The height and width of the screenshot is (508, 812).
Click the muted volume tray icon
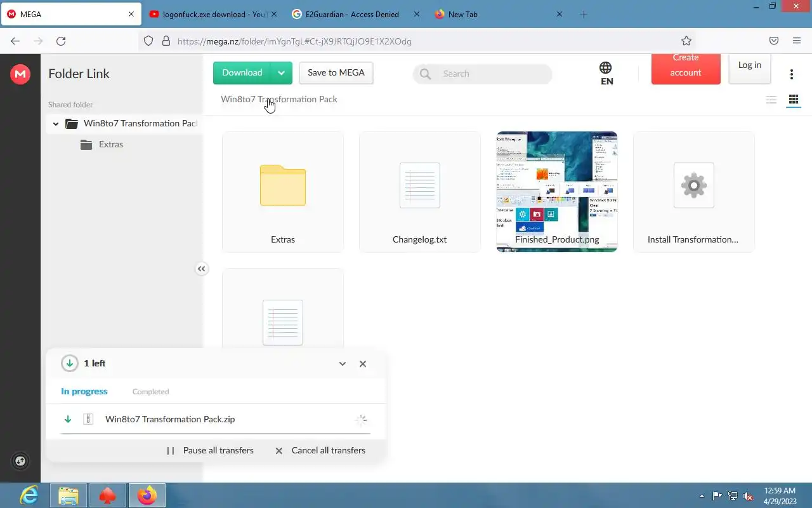click(749, 496)
